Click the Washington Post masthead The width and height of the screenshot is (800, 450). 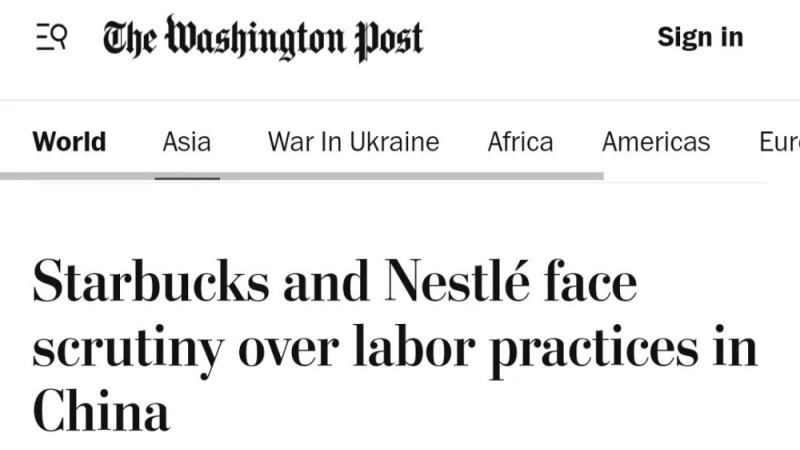click(x=263, y=38)
